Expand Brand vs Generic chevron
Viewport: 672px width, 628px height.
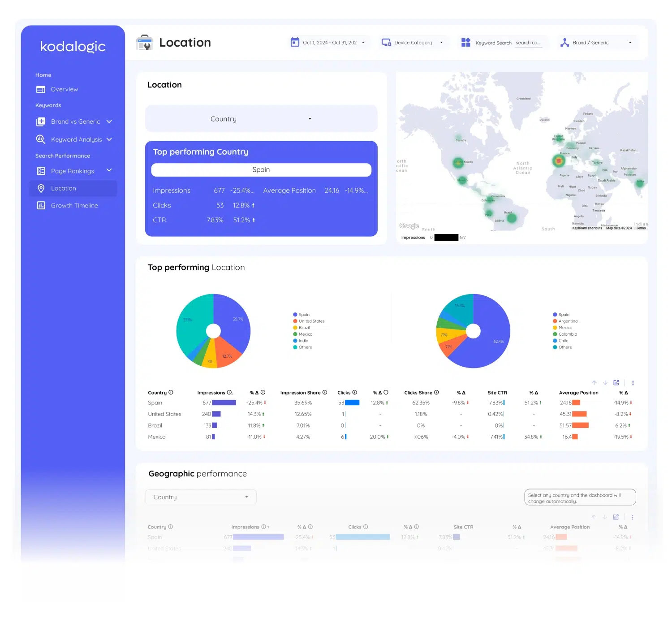pos(109,121)
